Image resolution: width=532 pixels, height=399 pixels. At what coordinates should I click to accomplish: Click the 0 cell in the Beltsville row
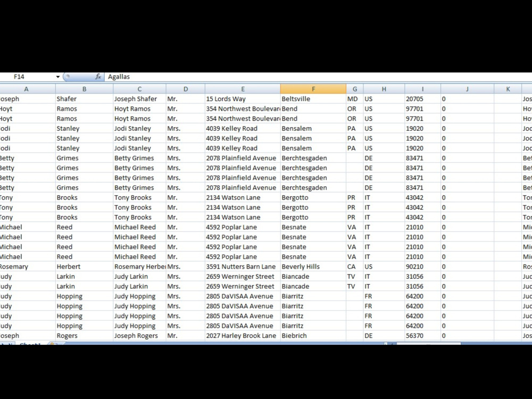[x=467, y=99]
